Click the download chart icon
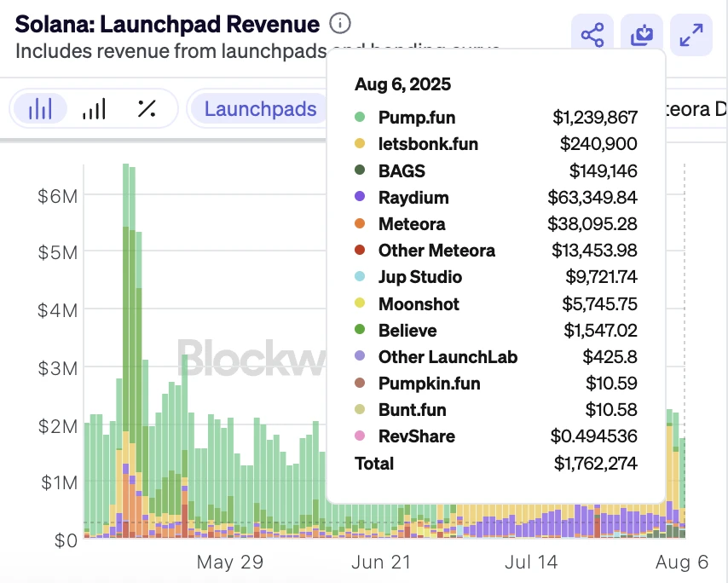 (641, 33)
